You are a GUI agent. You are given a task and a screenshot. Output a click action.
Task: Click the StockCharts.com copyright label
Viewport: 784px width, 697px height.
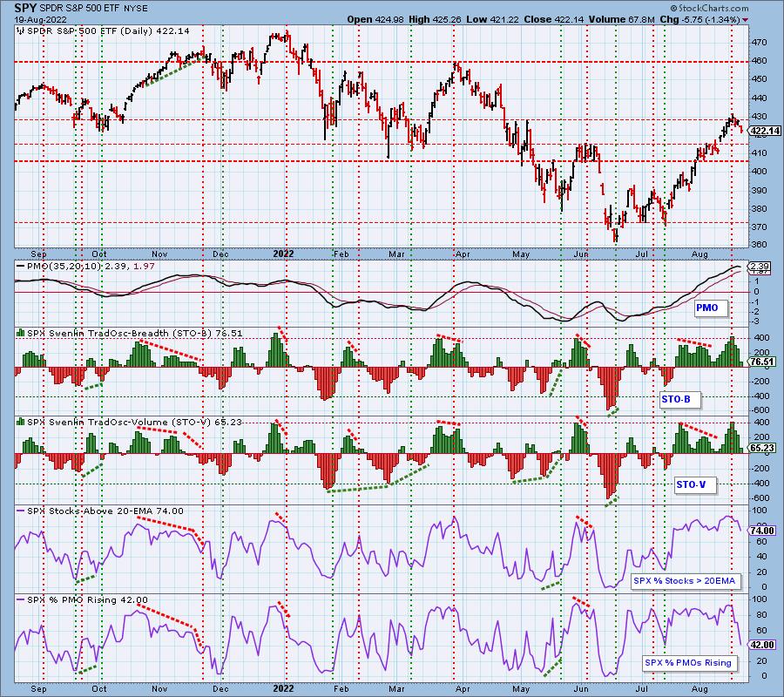point(709,8)
